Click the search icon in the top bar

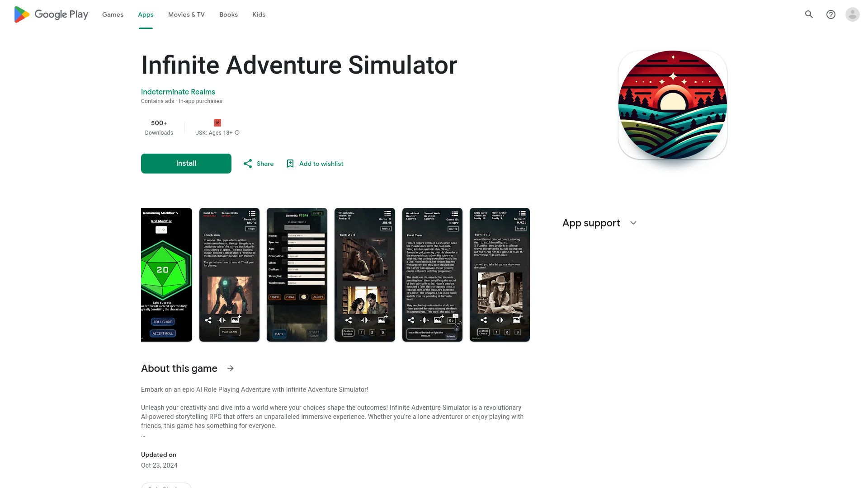click(810, 14)
